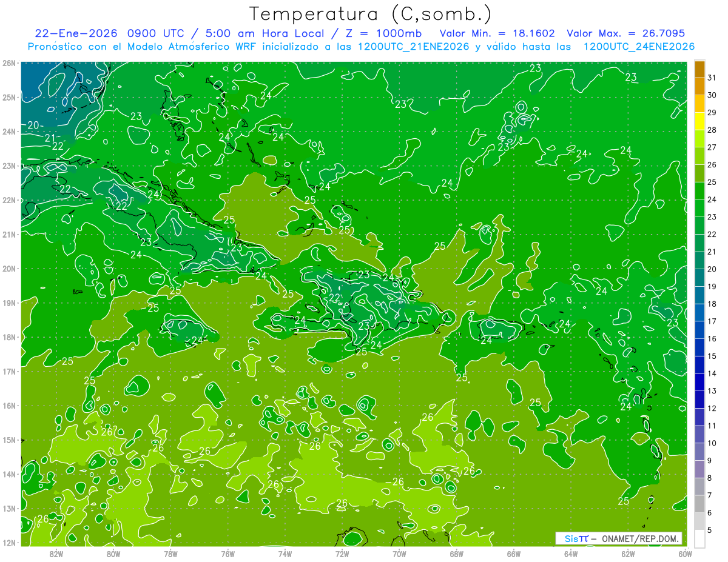The height and width of the screenshot is (562, 728).
Task: Click the legend color band between 20 and 21
Action: pyautogui.click(x=699, y=261)
